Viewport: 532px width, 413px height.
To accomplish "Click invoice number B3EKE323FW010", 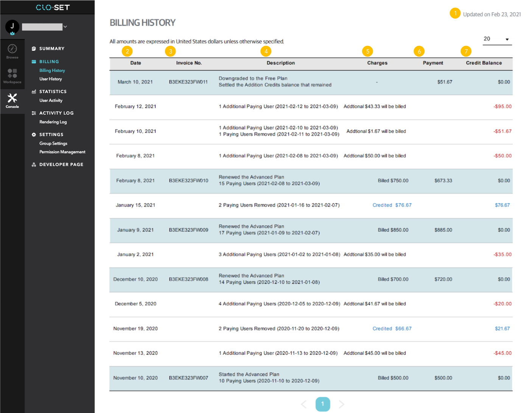I will [x=188, y=181].
